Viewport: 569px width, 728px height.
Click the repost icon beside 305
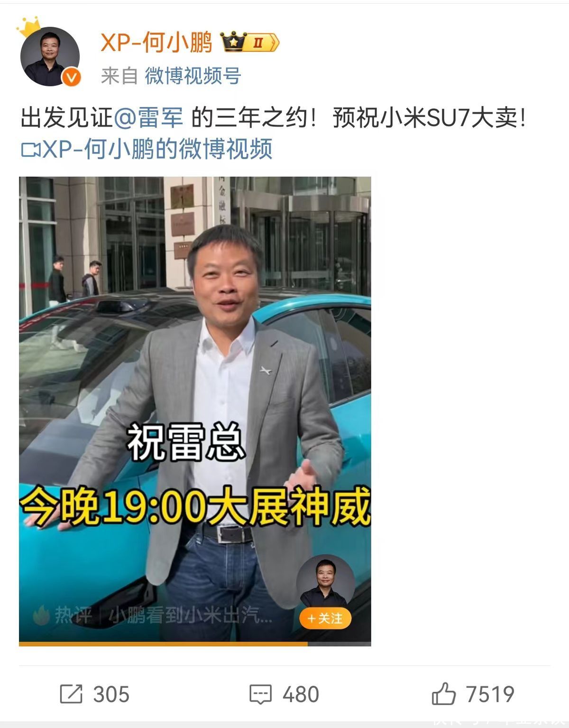[x=71, y=694]
